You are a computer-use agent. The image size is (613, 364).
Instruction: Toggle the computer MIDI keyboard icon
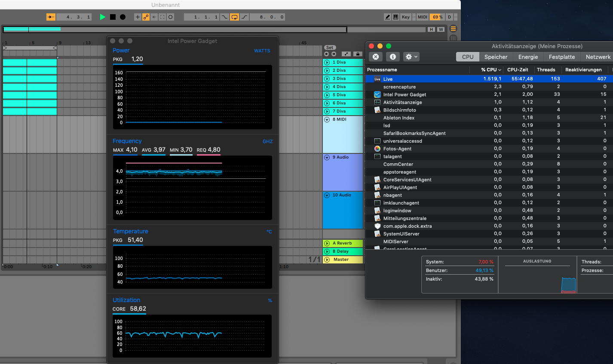pyautogui.click(x=395, y=17)
